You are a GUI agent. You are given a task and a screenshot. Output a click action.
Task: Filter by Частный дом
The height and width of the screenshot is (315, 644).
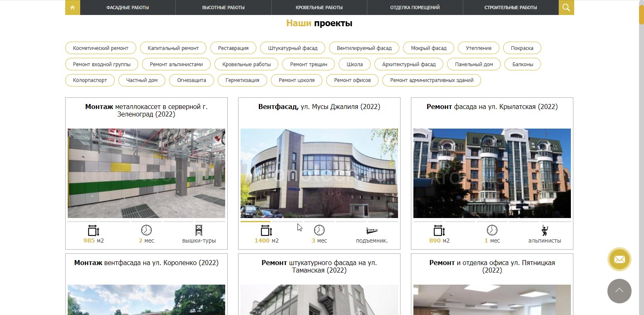[x=142, y=80]
